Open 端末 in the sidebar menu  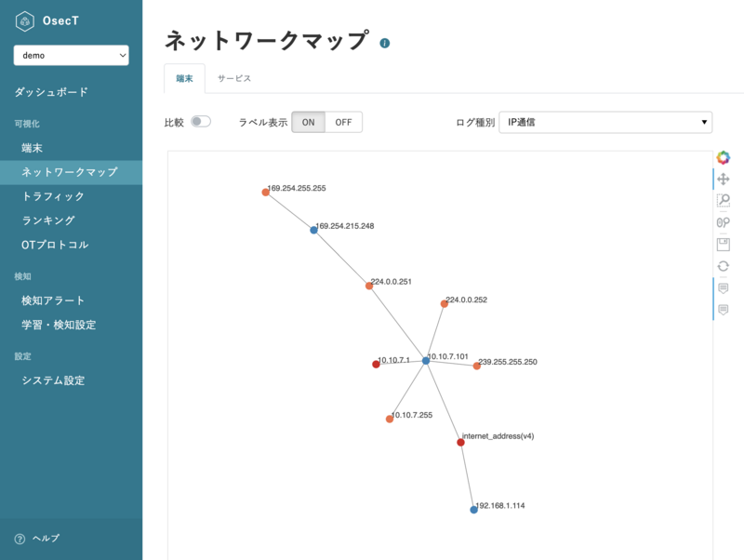pyautogui.click(x=32, y=148)
